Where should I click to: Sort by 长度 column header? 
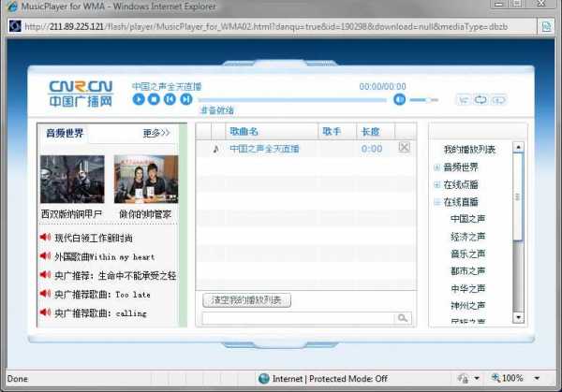(371, 132)
